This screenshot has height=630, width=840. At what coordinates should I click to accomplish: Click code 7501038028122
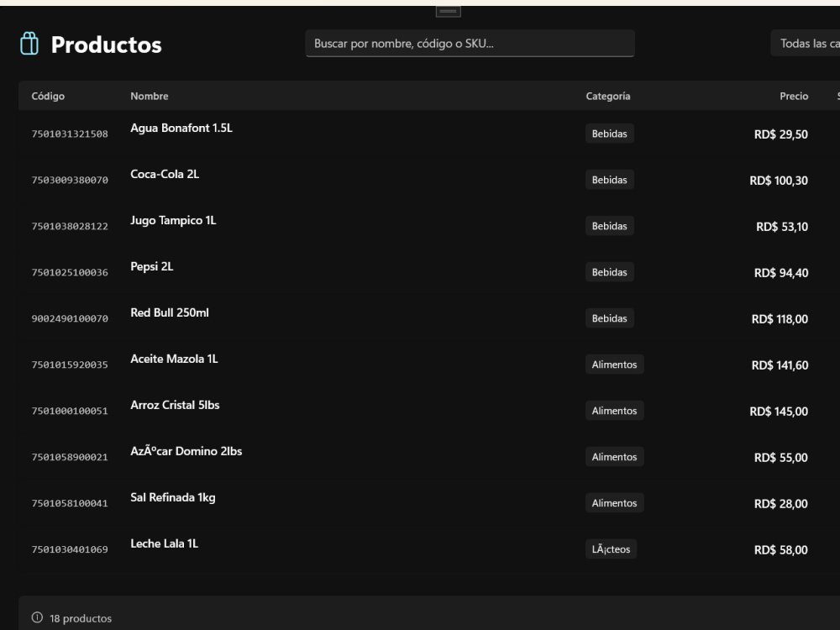coord(70,226)
